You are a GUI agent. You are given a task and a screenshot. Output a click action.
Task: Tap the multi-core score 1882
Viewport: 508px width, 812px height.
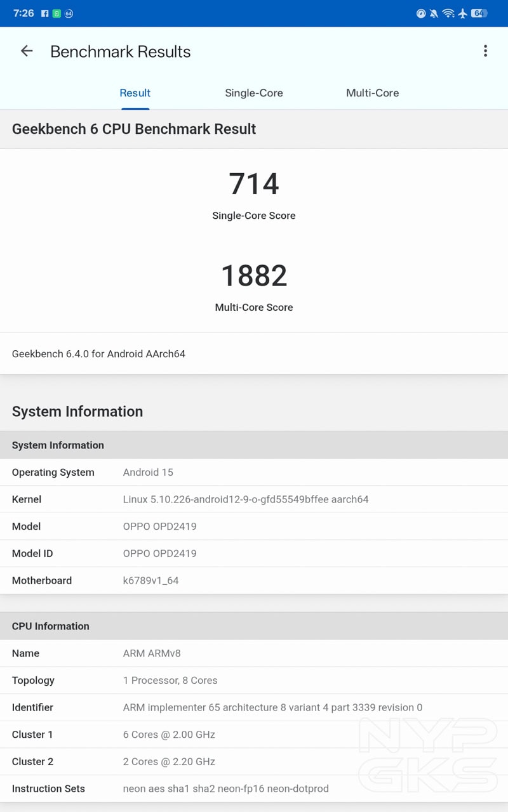(x=254, y=276)
